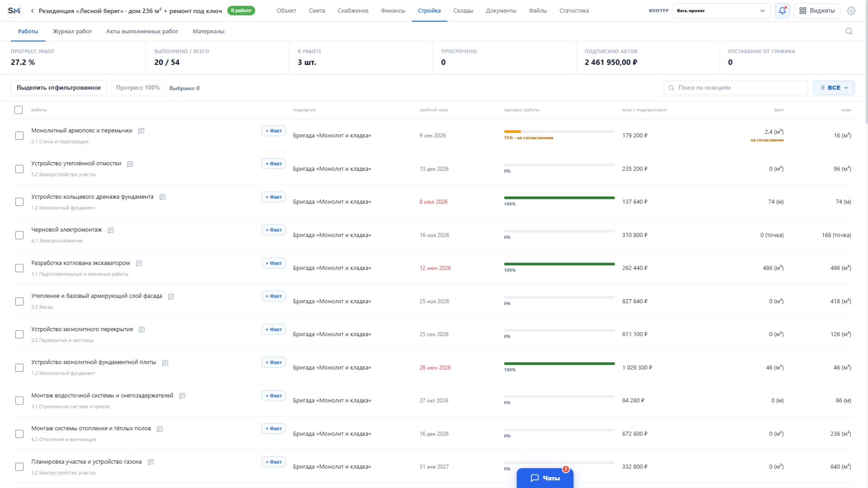
Task: Click the В работе status badge
Action: click(x=241, y=10)
